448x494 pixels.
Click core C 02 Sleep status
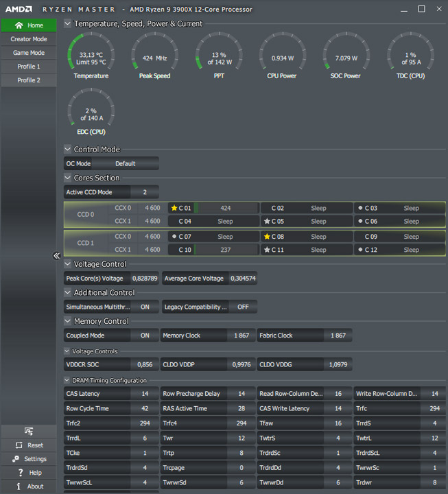(x=318, y=209)
